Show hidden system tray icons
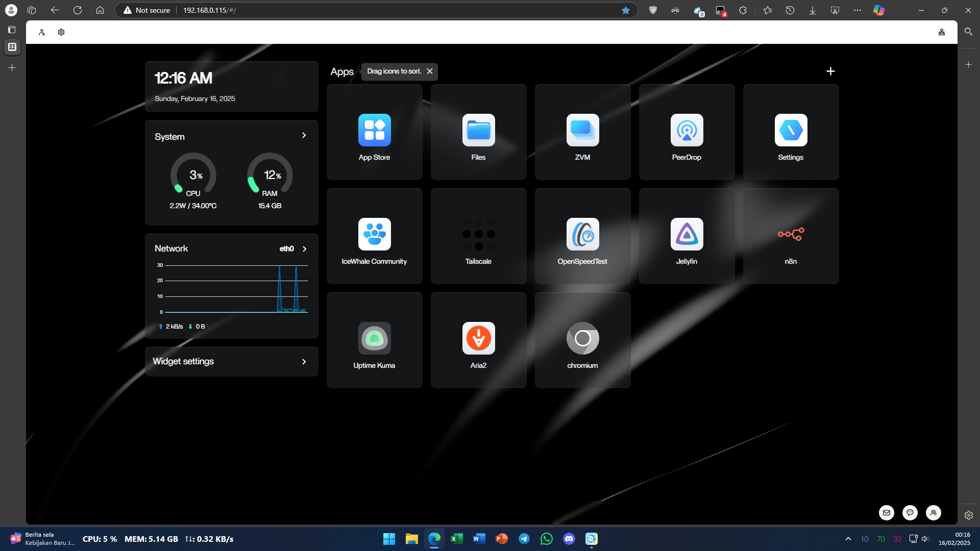The height and width of the screenshot is (551, 980). pyautogui.click(x=848, y=539)
